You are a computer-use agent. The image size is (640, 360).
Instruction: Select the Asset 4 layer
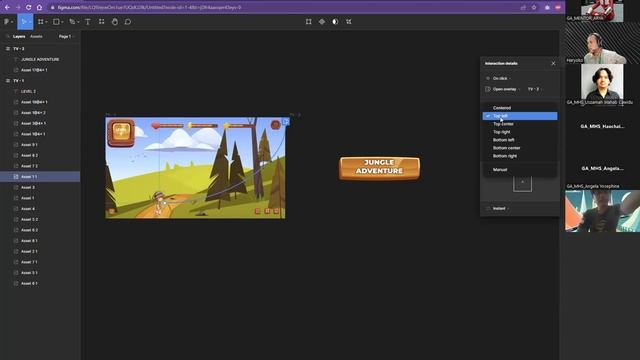coord(40,209)
